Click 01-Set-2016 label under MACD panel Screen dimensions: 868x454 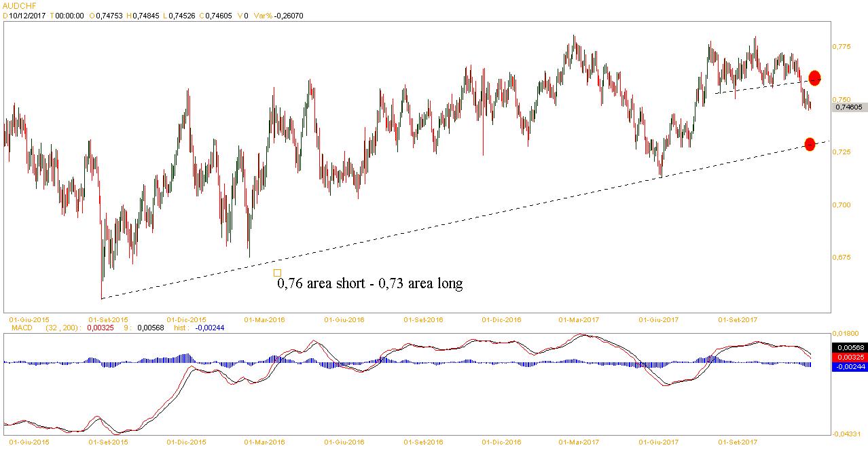pos(424,442)
